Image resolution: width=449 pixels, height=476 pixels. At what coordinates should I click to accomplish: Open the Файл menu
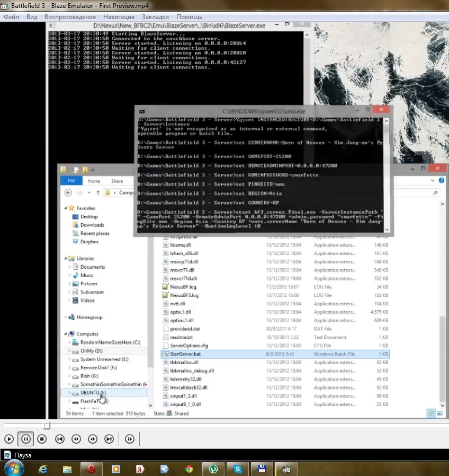point(11,17)
